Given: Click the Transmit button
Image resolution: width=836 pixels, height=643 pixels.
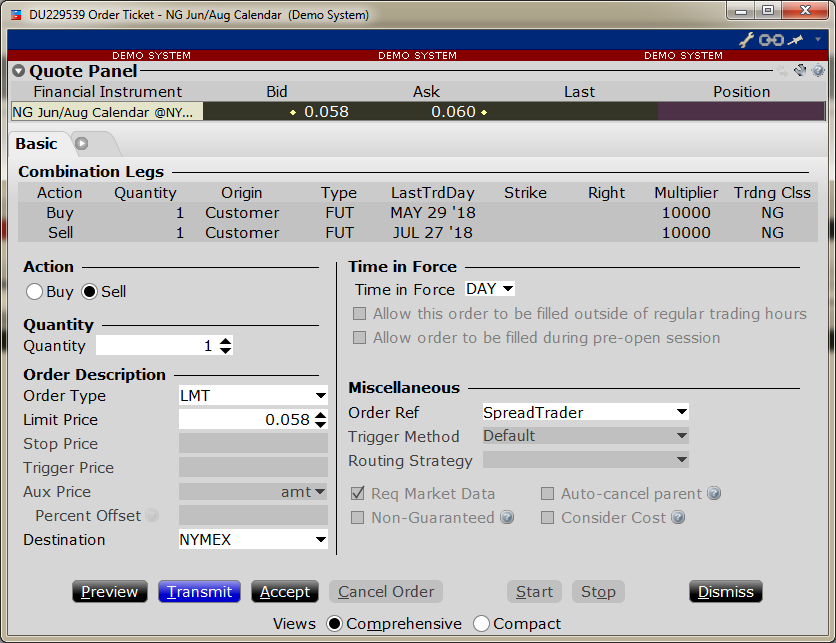Looking at the screenshot, I should tap(200, 592).
